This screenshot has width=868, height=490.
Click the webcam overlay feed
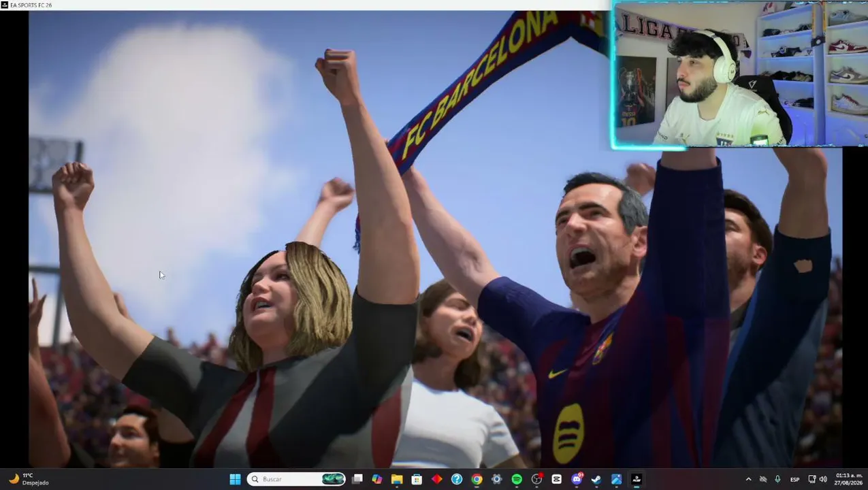(x=740, y=73)
